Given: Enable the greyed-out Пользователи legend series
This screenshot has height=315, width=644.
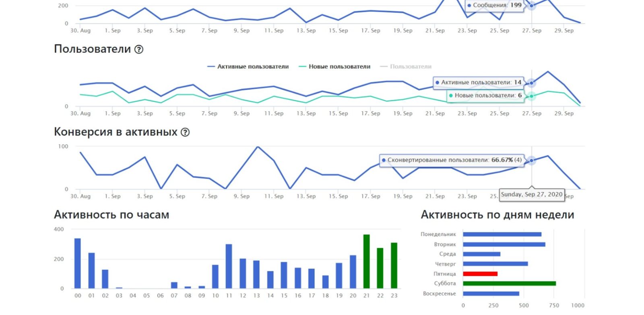Looking at the screenshot, I should coord(406,67).
